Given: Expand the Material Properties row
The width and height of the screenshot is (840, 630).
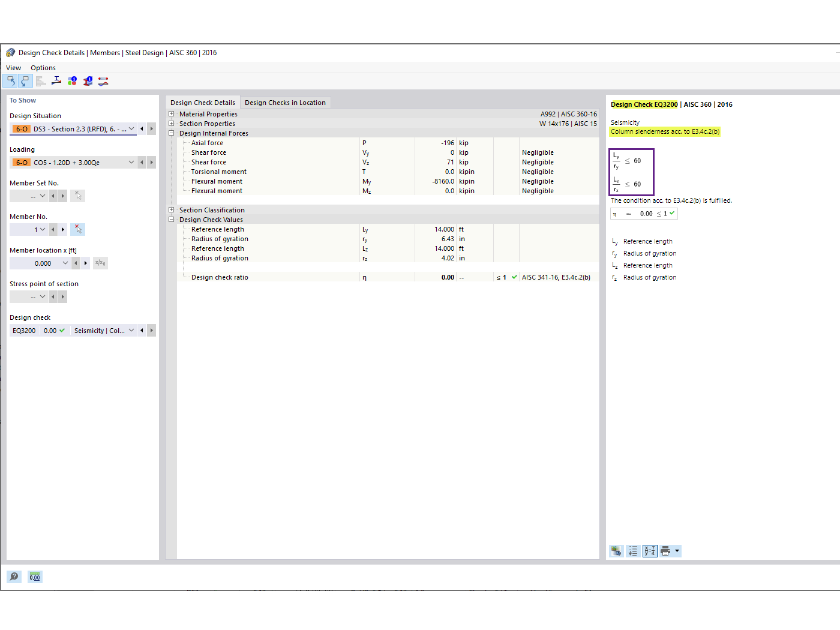Looking at the screenshot, I should [172, 114].
